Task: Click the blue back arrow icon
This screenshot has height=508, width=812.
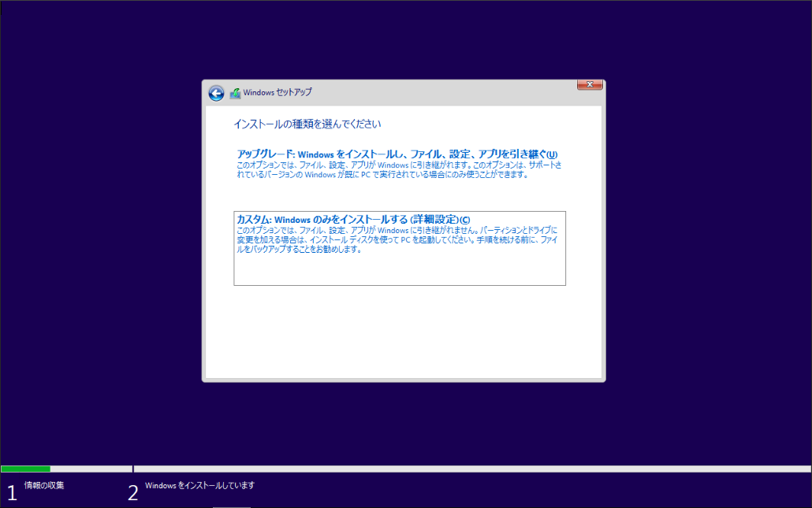Action: [x=215, y=92]
